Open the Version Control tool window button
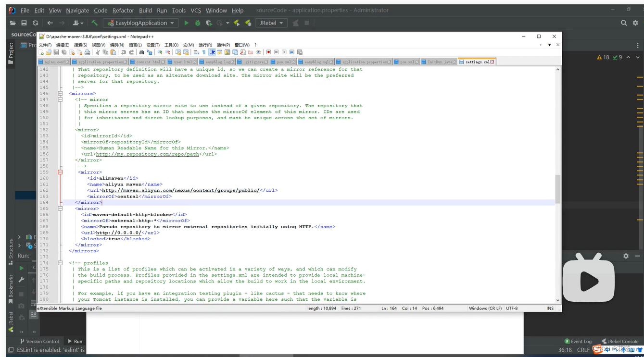Viewport: 644px width, 357px height. (x=38, y=341)
